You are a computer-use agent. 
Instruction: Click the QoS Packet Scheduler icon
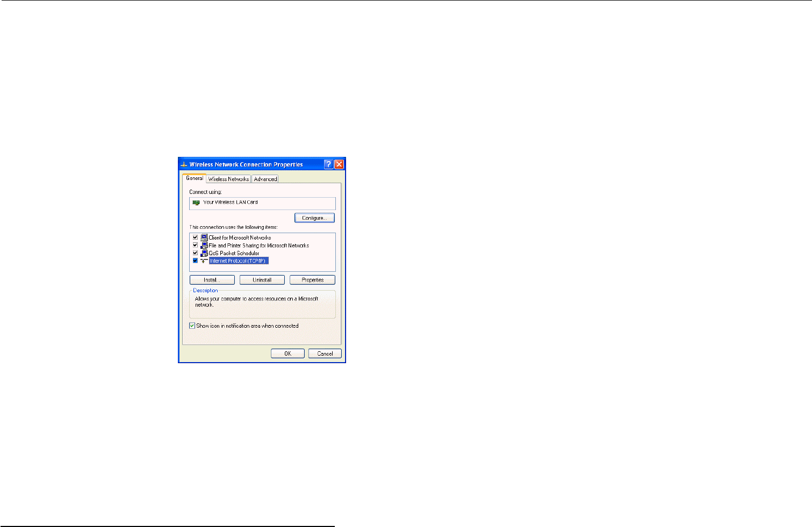tap(204, 253)
